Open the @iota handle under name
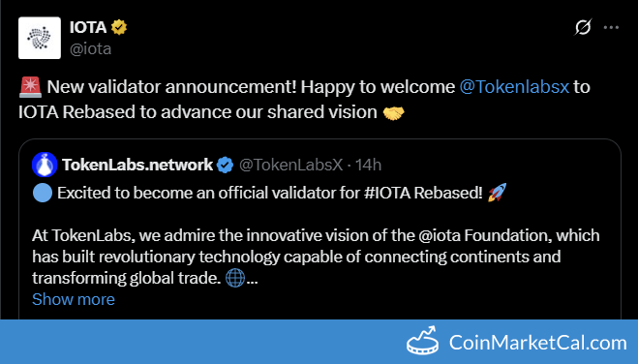This screenshot has height=364, width=638. pos(90,48)
